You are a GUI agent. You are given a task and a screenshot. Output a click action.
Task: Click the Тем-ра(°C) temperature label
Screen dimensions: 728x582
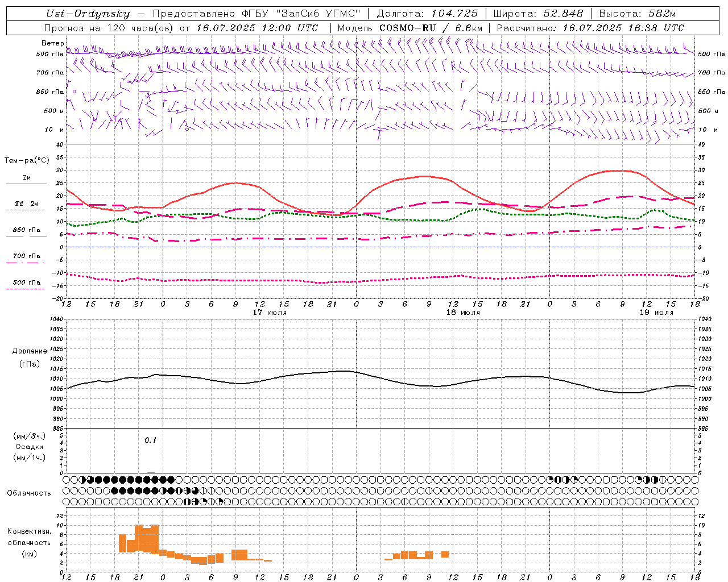click(27, 161)
